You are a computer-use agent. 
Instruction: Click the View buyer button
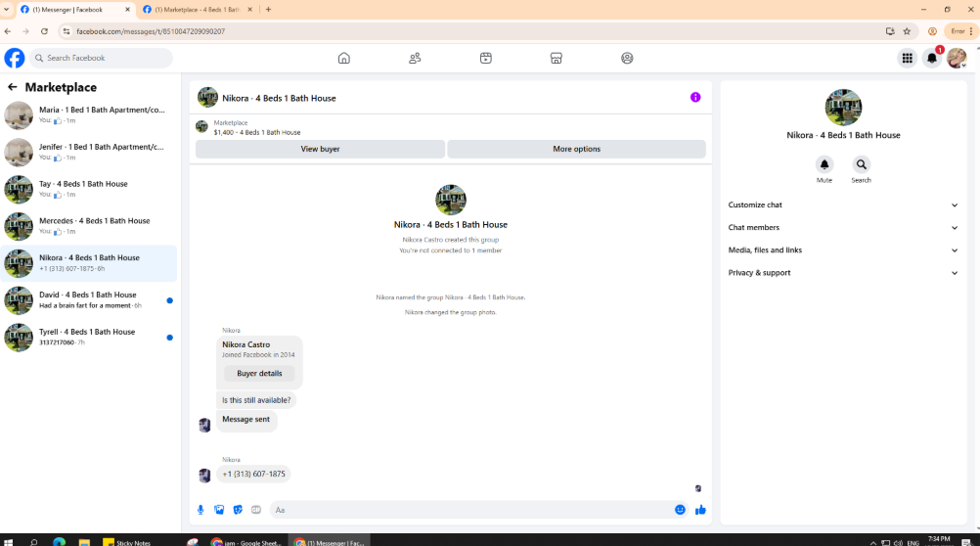(x=320, y=149)
